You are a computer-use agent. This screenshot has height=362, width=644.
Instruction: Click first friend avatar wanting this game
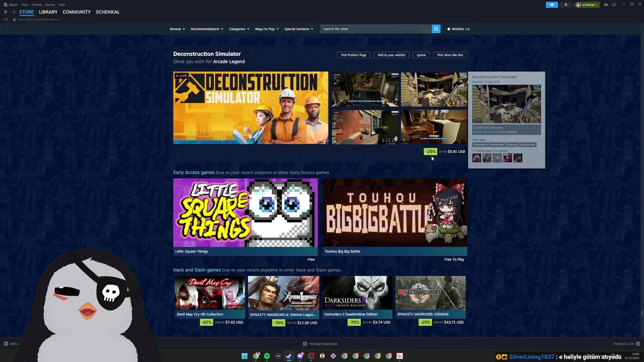click(476, 158)
